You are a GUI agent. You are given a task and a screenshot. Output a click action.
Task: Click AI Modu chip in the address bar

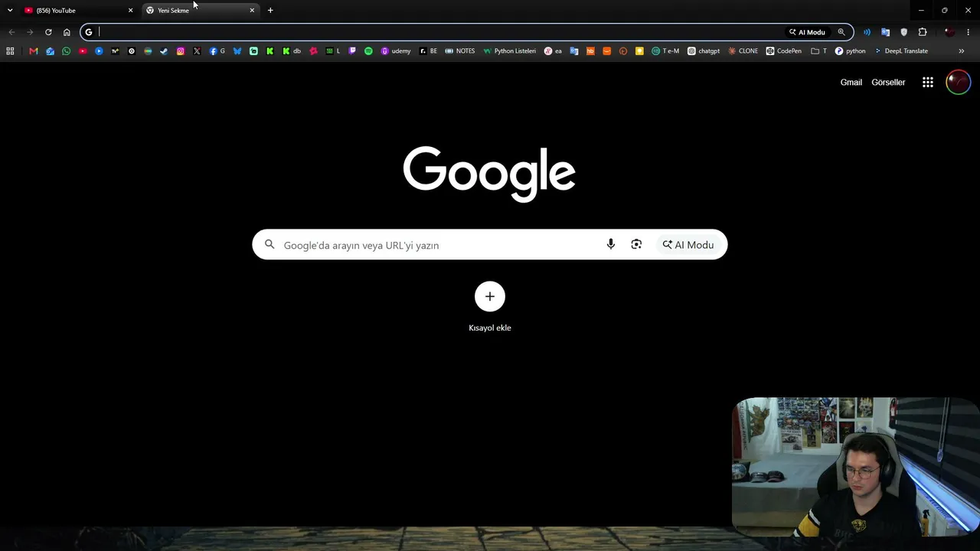[807, 32]
